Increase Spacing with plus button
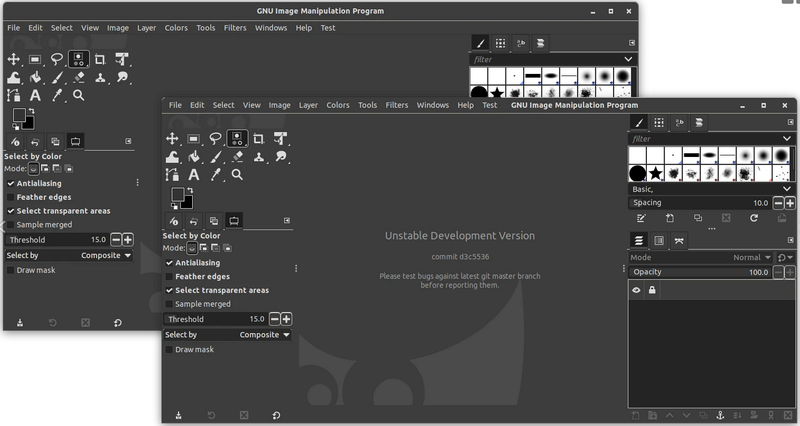This screenshot has height=426, width=800. coord(790,203)
